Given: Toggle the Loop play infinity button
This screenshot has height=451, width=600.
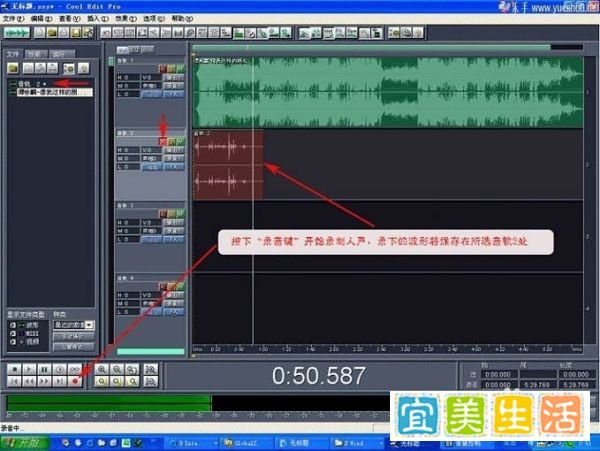Looking at the screenshot, I should pos(75,370).
